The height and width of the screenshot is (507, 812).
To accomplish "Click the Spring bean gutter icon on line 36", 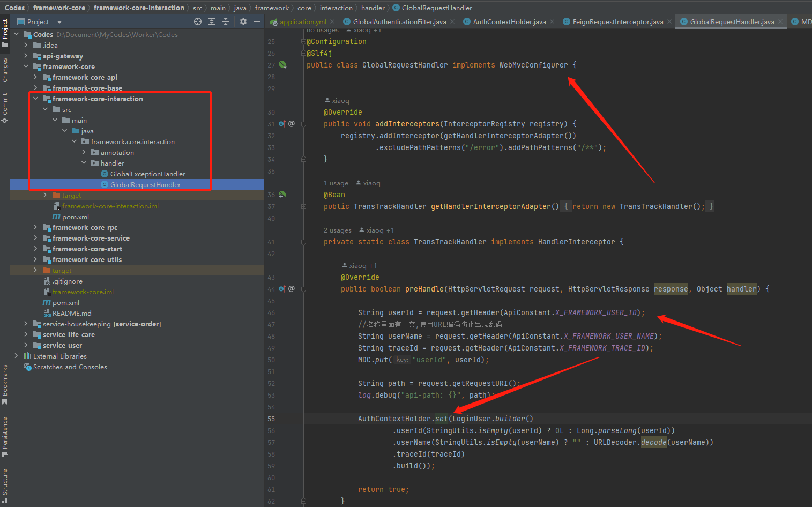I will (x=282, y=195).
